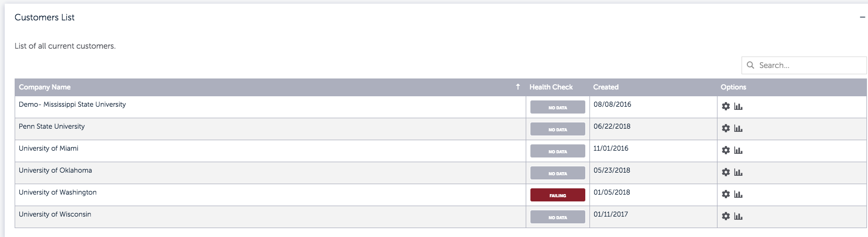Screen dimensions: 868x237
Task: Sort by the Created column header
Action: click(x=606, y=87)
